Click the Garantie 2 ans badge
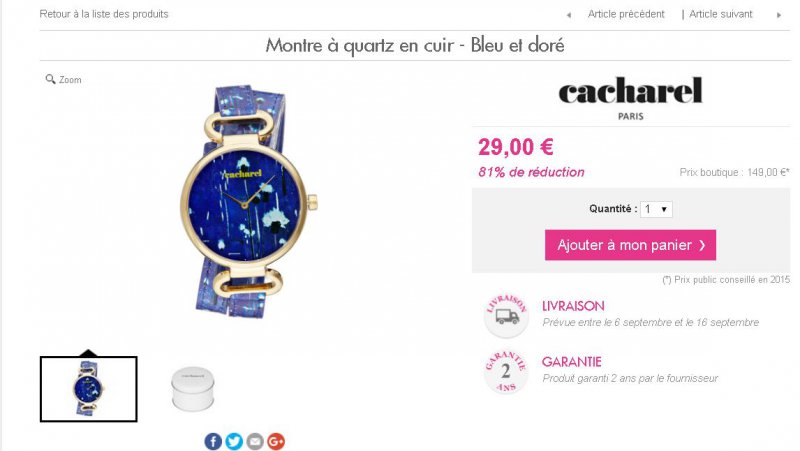800x451 pixels. point(506,371)
